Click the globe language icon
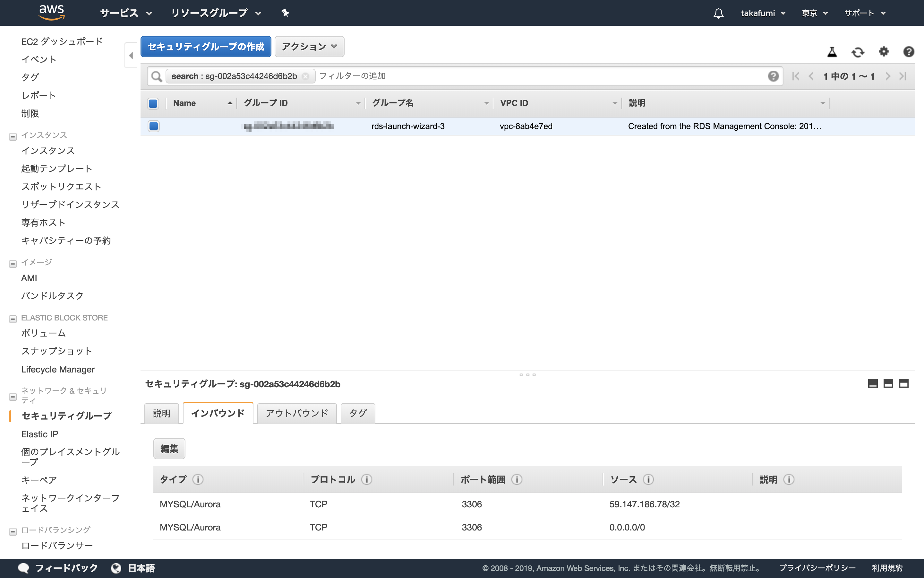924x578 pixels. click(x=116, y=568)
